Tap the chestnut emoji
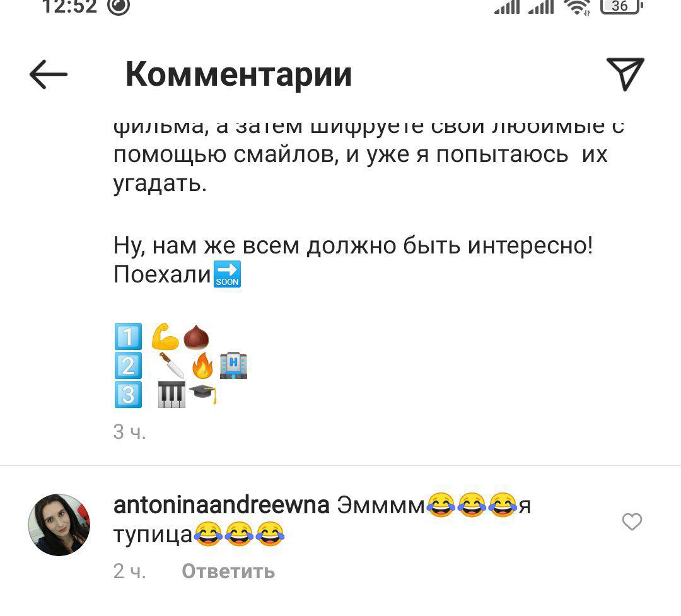Screen dimensions: 681x616 [196, 337]
